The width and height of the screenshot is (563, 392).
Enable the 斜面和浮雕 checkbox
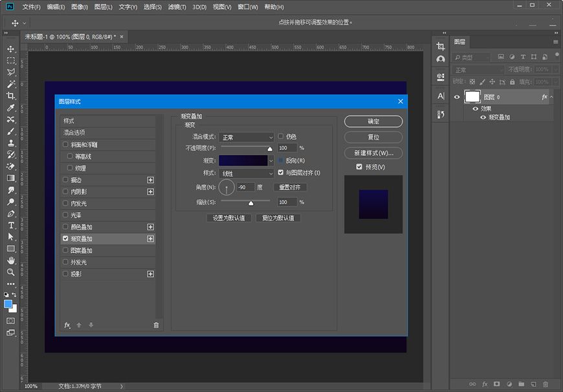65,144
